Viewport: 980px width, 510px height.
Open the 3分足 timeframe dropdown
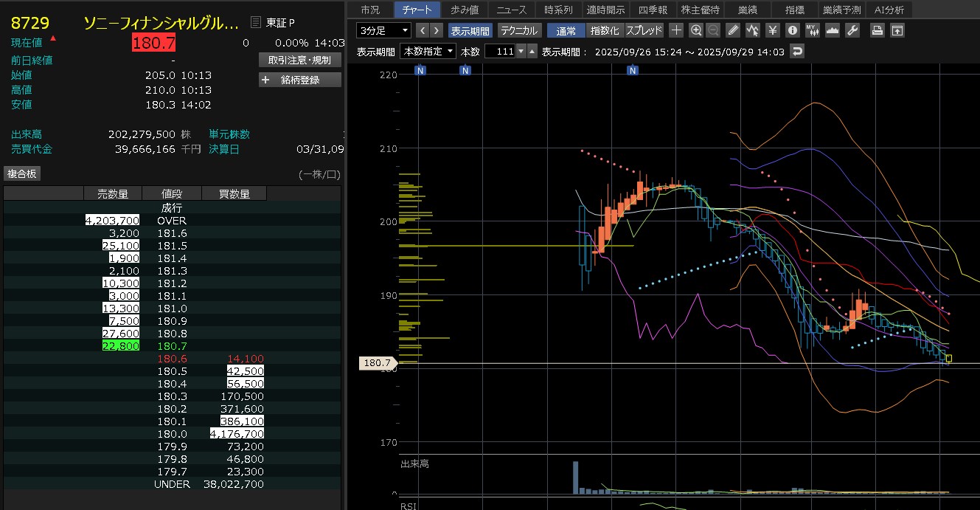[x=383, y=30]
